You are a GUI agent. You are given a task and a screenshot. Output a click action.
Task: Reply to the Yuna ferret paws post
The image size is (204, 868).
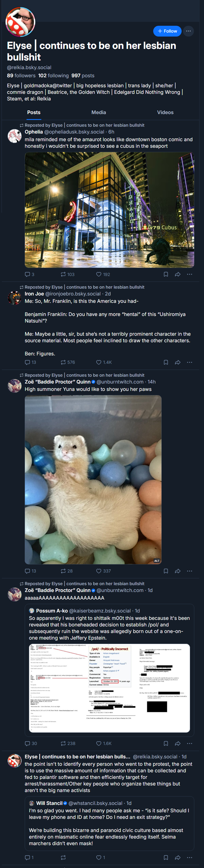(x=30, y=571)
